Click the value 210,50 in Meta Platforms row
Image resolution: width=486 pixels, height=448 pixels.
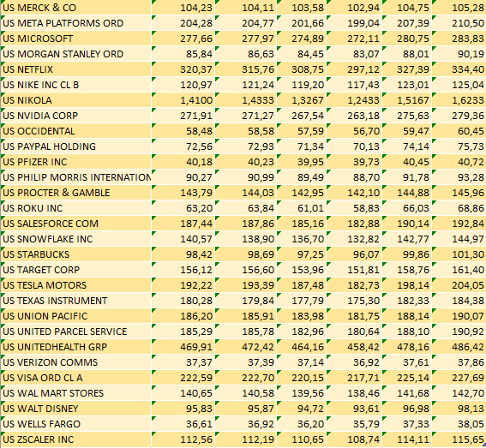click(x=468, y=23)
